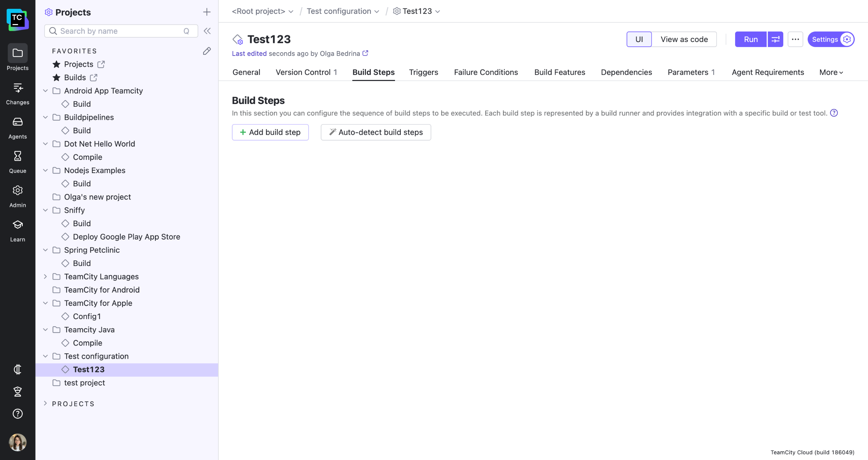Collapse the Android App Teamcity folder
The height and width of the screenshot is (460, 868).
45,91
